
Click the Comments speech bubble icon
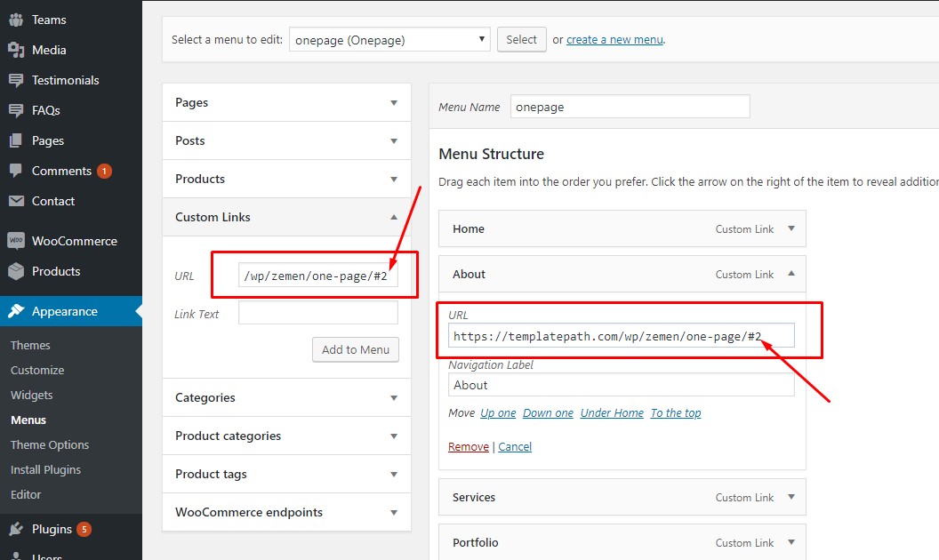pos(15,171)
